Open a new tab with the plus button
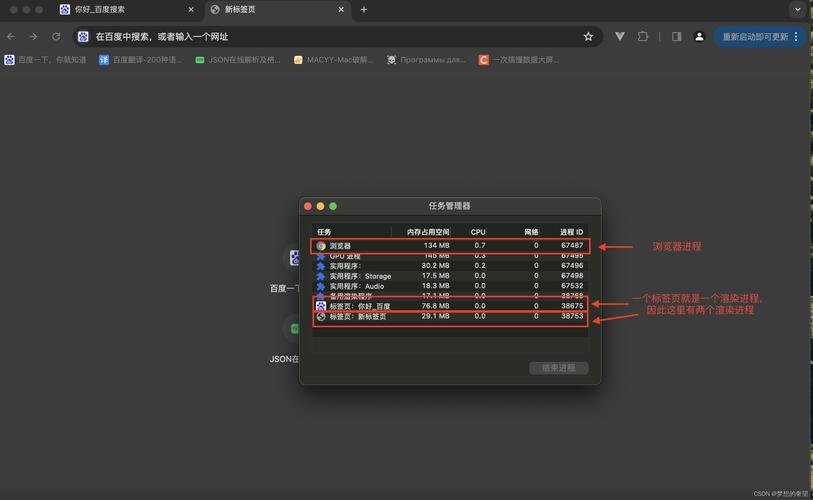 [364, 9]
